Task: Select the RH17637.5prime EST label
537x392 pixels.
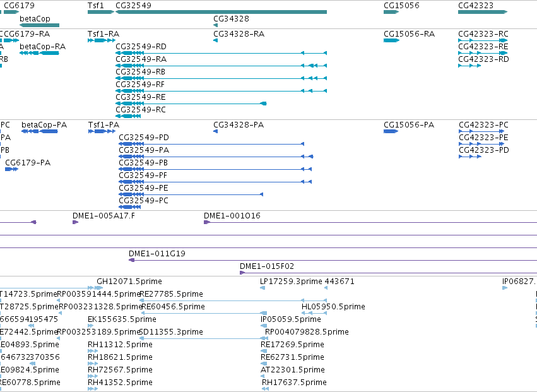Action: [294, 383]
